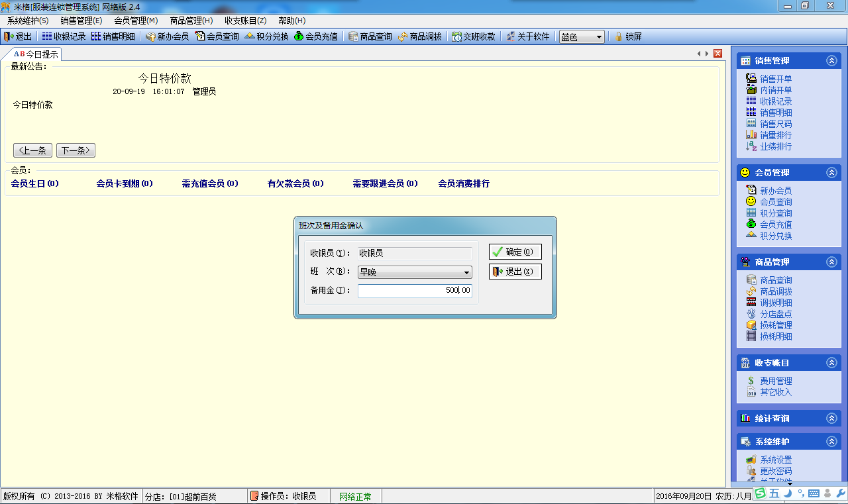Viewport: 848px width, 504px height.
Task: Open 需要跟进会员 (0) list
Action: pyautogui.click(x=385, y=183)
